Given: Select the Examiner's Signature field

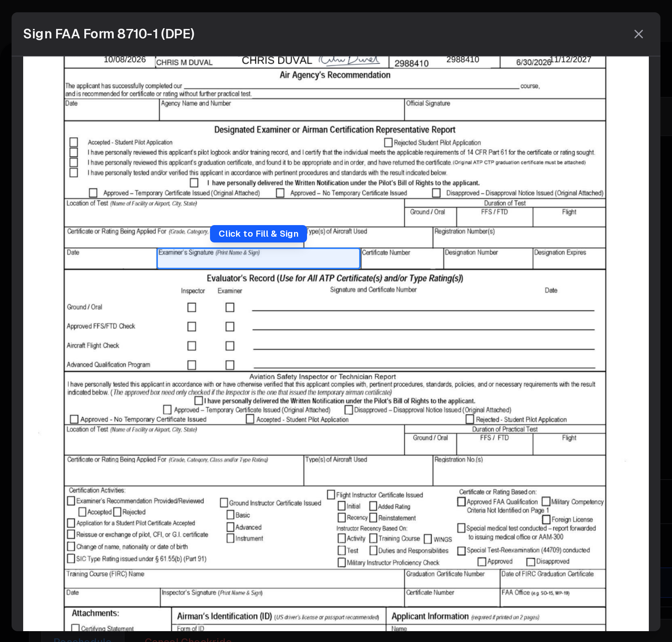Looking at the screenshot, I should click(x=259, y=258).
